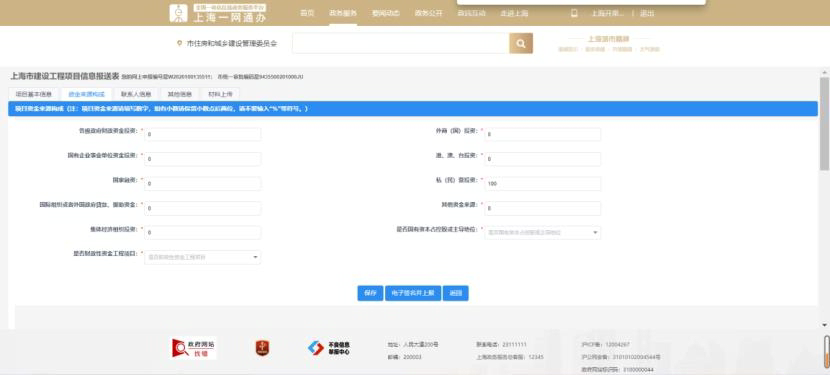The height and width of the screenshot is (375, 830).
Task: Click the 电子签名并上报 button
Action: click(x=413, y=293)
